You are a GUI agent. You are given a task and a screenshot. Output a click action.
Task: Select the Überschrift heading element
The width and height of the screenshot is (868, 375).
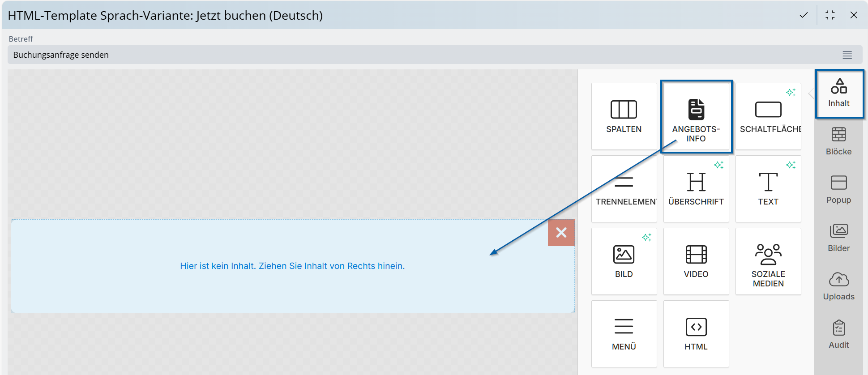pos(696,189)
